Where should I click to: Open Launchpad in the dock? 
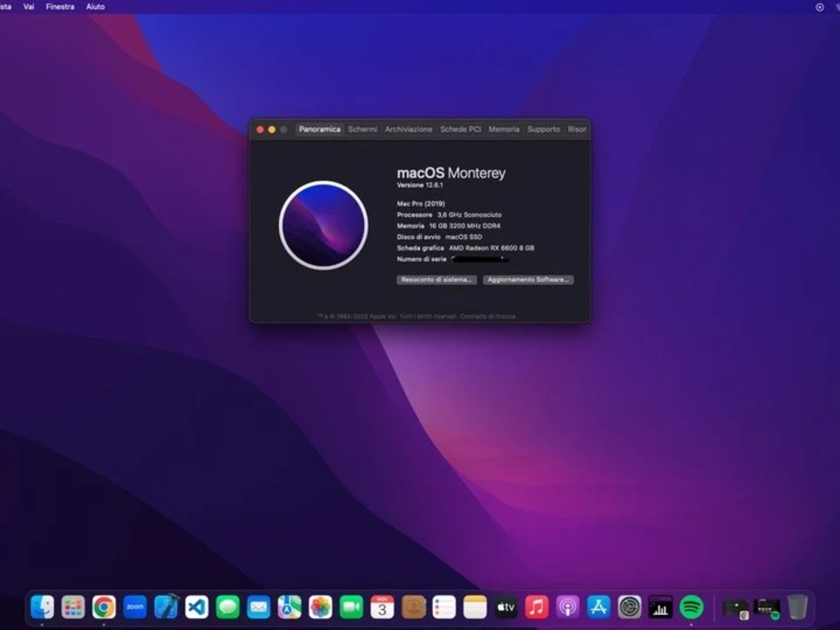tap(73, 607)
